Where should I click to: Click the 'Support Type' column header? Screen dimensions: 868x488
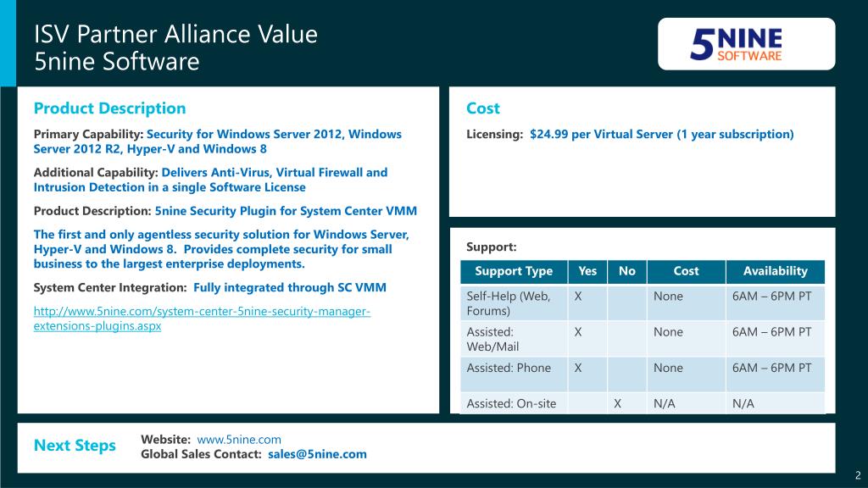(x=514, y=271)
